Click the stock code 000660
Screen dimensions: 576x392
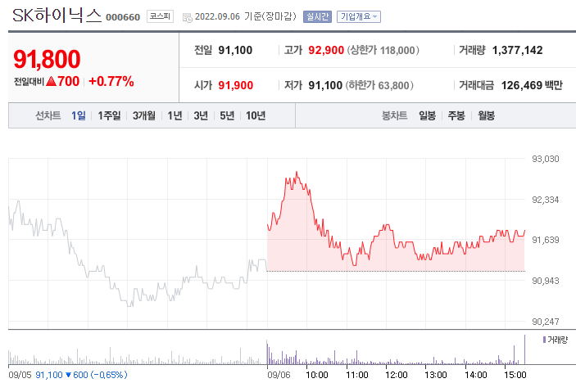pyautogui.click(x=123, y=17)
